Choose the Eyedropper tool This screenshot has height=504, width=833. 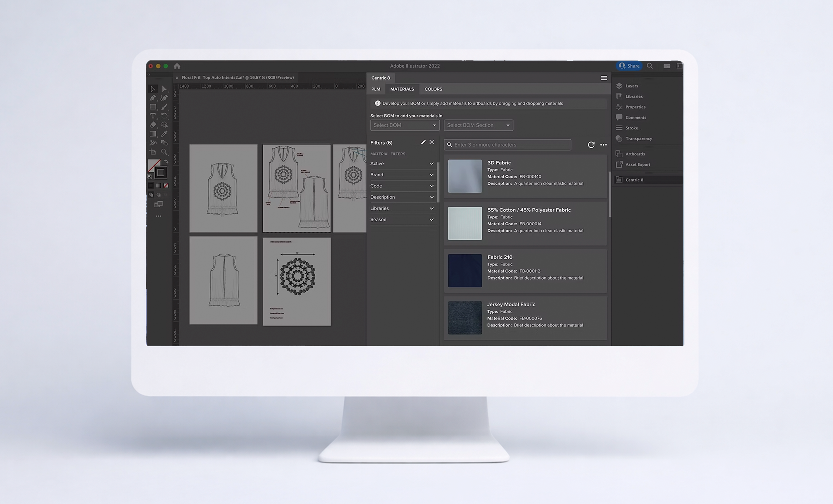tap(164, 134)
